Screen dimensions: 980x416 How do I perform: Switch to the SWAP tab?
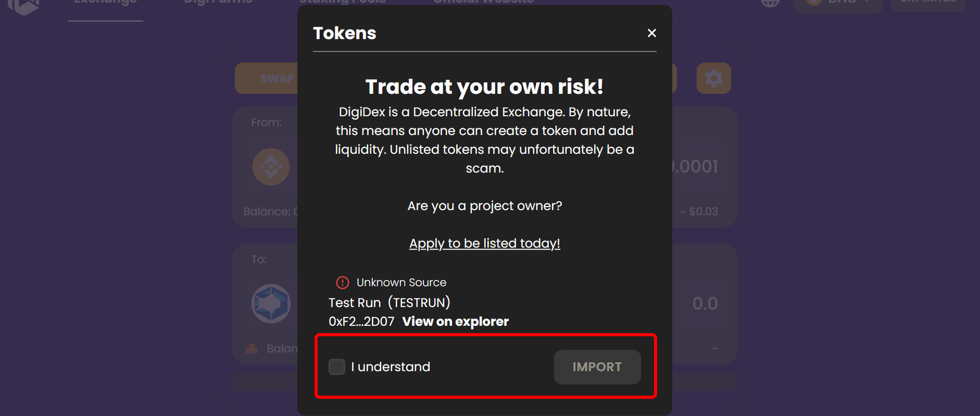[277, 78]
